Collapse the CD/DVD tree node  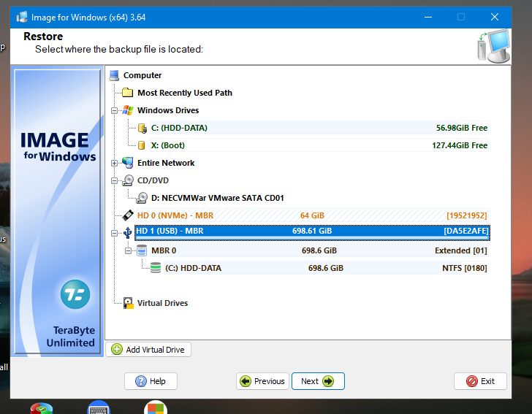pos(114,181)
